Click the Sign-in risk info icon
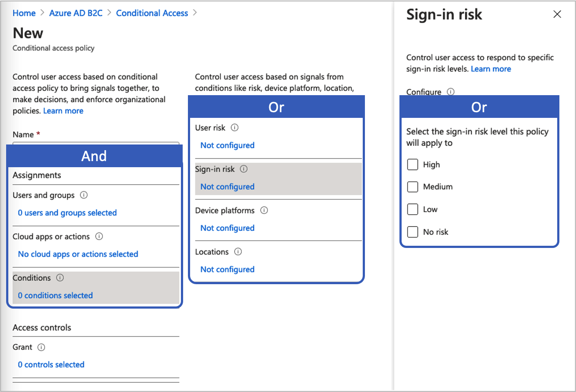 pyautogui.click(x=243, y=169)
